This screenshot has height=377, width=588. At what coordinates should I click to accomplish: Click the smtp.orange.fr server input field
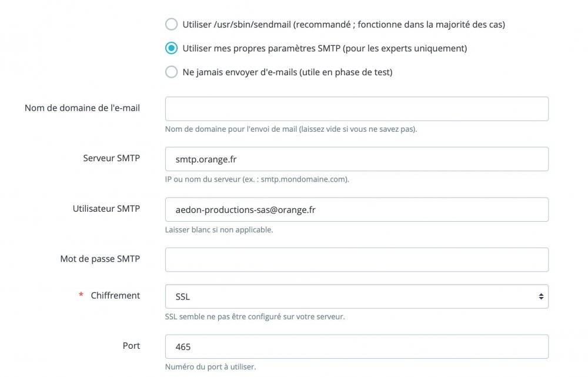click(x=356, y=159)
